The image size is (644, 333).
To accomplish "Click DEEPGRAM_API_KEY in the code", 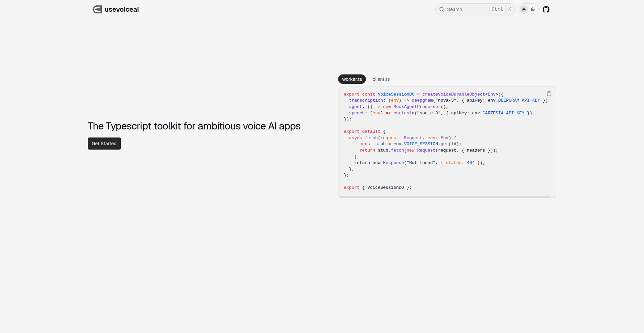I will point(519,100).
